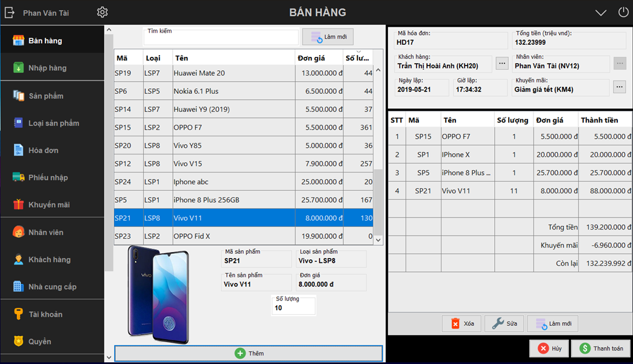Open the Hóa đơn menu label

click(x=43, y=150)
